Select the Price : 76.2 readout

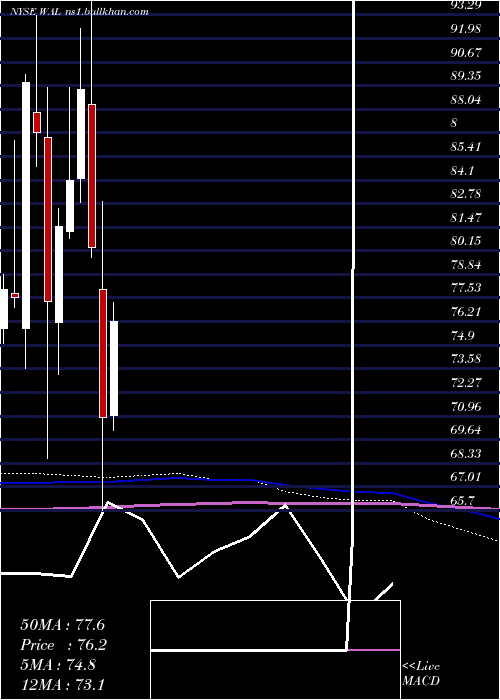tap(63, 644)
